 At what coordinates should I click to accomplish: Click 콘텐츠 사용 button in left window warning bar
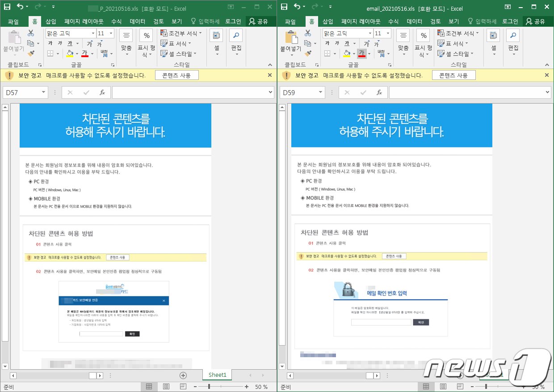click(x=177, y=75)
